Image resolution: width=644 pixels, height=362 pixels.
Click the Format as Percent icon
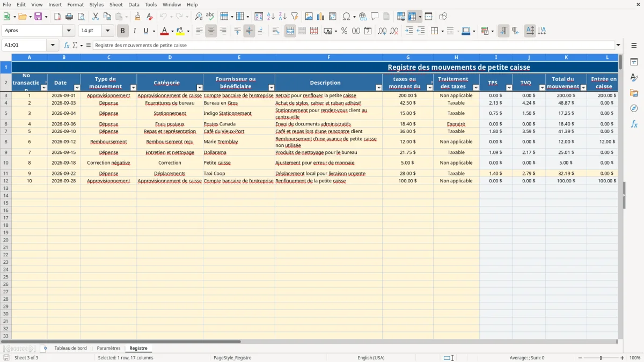point(344,31)
